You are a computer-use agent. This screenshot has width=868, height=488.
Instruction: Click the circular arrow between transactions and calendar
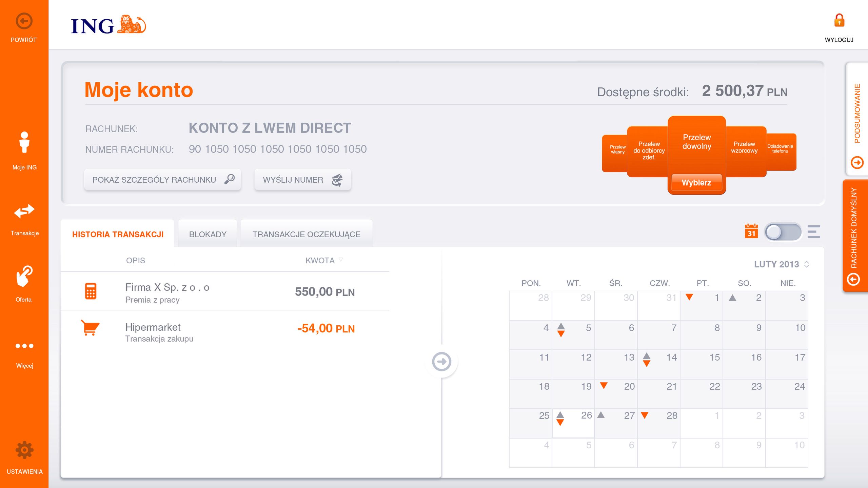pos(442,362)
